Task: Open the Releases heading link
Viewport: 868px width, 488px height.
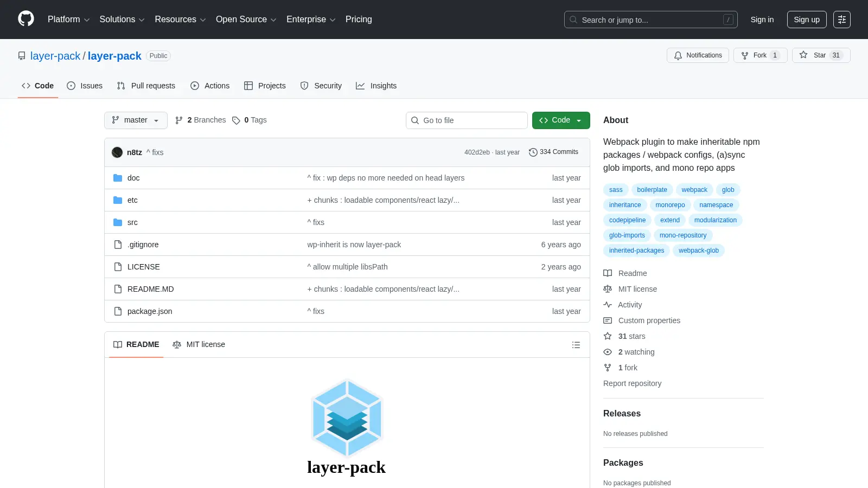Action: click(x=622, y=413)
